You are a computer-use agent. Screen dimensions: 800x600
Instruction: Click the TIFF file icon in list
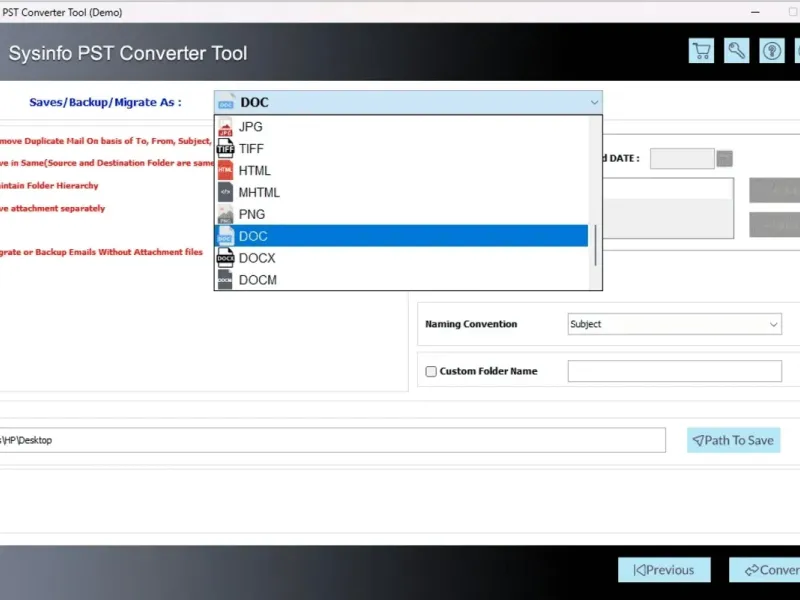[225, 148]
